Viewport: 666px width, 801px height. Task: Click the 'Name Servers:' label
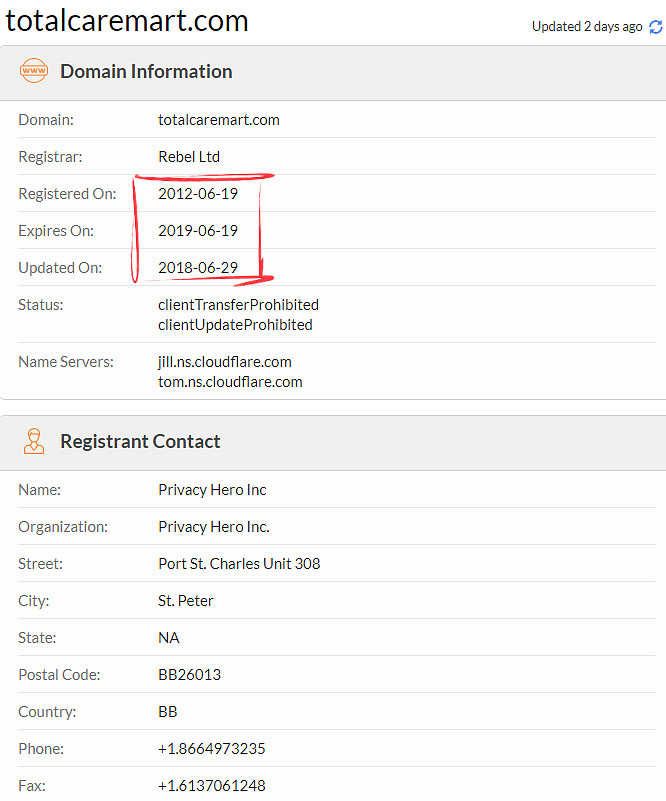[65, 362]
